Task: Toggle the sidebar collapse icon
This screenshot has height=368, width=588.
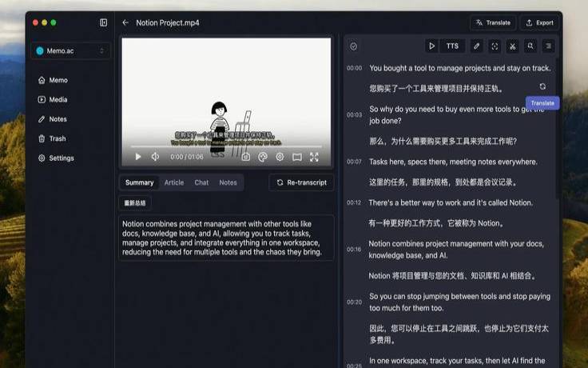Action: (103, 22)
